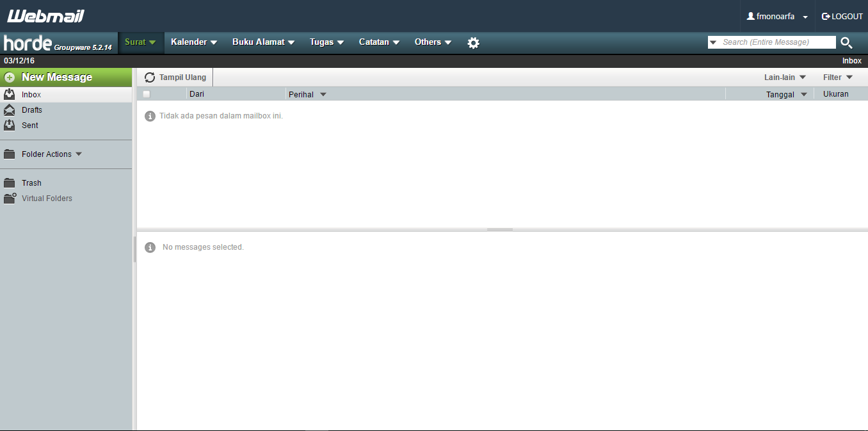
Task: Open the fmonoarfa account dropdown
Action: (776, 16)
